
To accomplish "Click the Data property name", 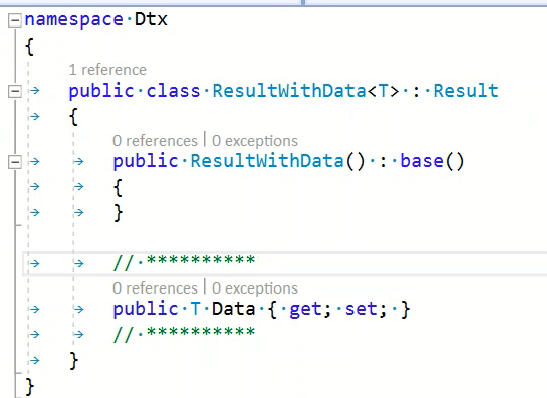I will (x=233, y=309).
